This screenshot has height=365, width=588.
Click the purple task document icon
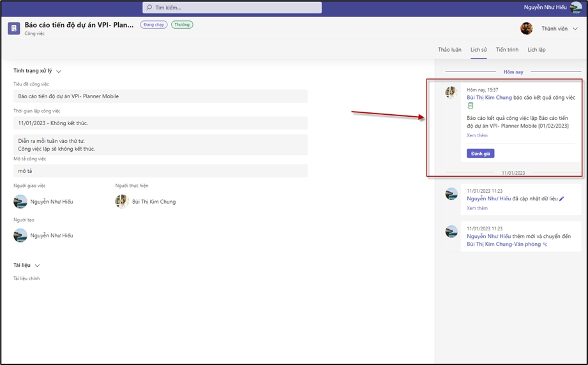(x=13, y=29)
